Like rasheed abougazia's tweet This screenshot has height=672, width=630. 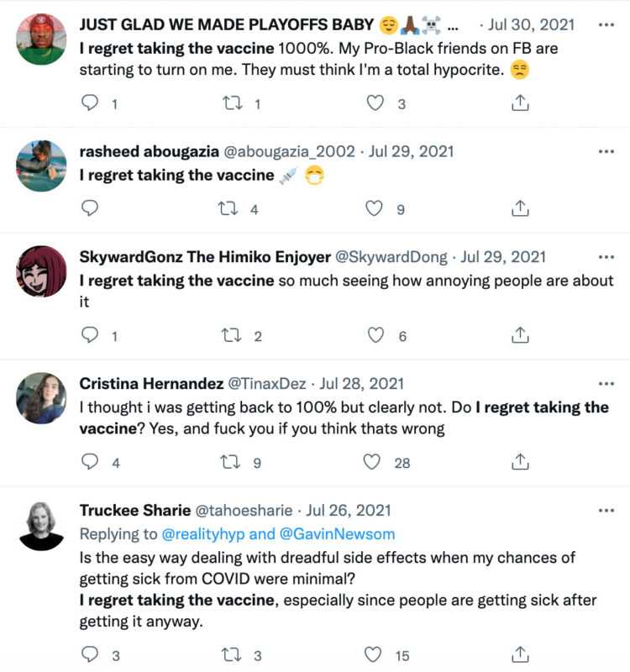pos(374,208)
